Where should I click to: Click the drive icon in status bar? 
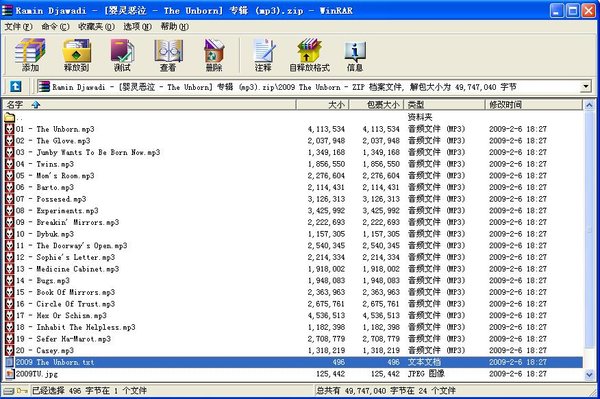point(8,391)
